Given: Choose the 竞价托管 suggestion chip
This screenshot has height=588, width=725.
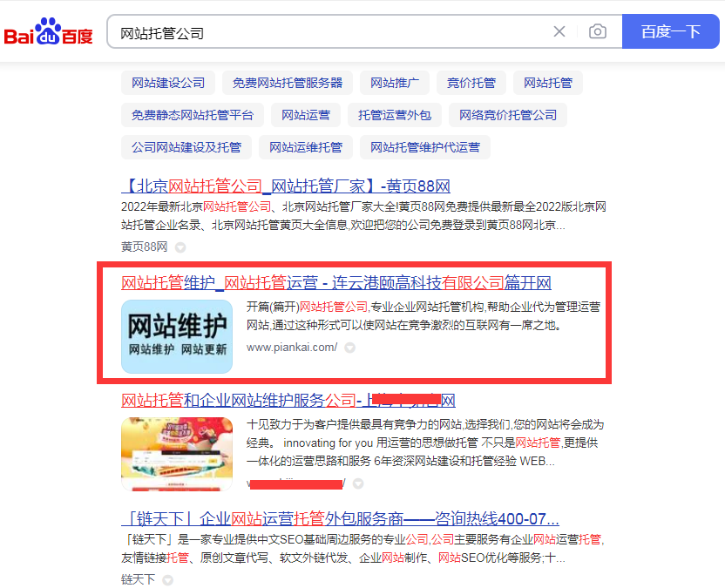Looking at the screenshot, I should coord(471,83).
